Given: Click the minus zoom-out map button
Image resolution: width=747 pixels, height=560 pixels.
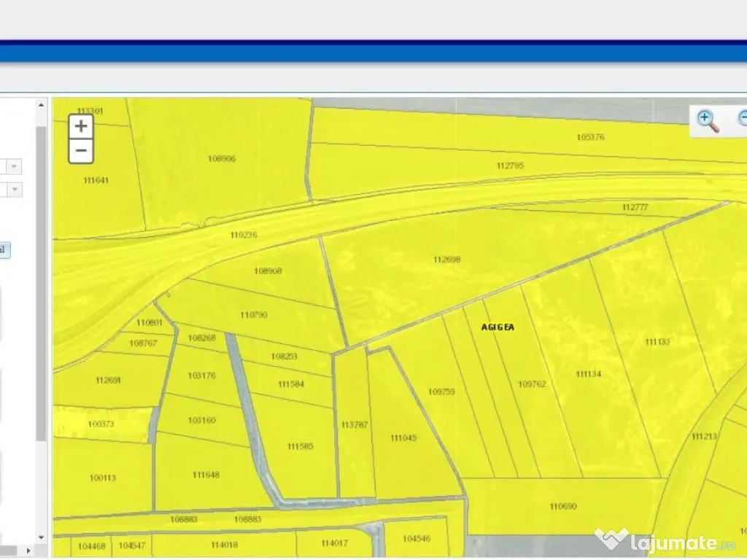Looking at the screenshot, I should 81,152.
